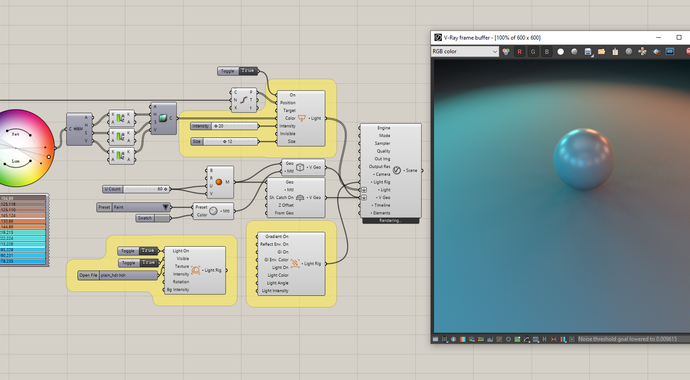Toggle the Light On boolean in dome light group
Image resolution: width=690 pixels, height=380 pixels.
click(138, 251)
